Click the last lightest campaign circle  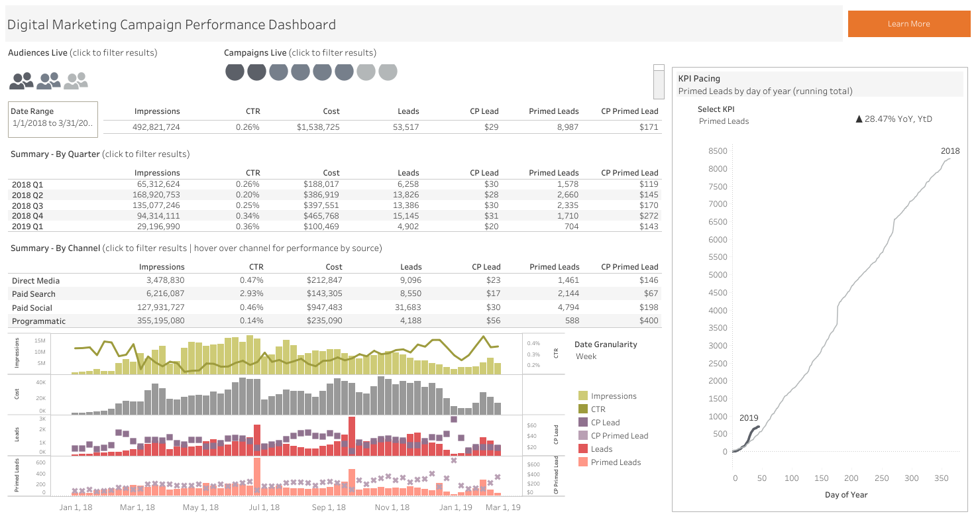tap(388, 72)
